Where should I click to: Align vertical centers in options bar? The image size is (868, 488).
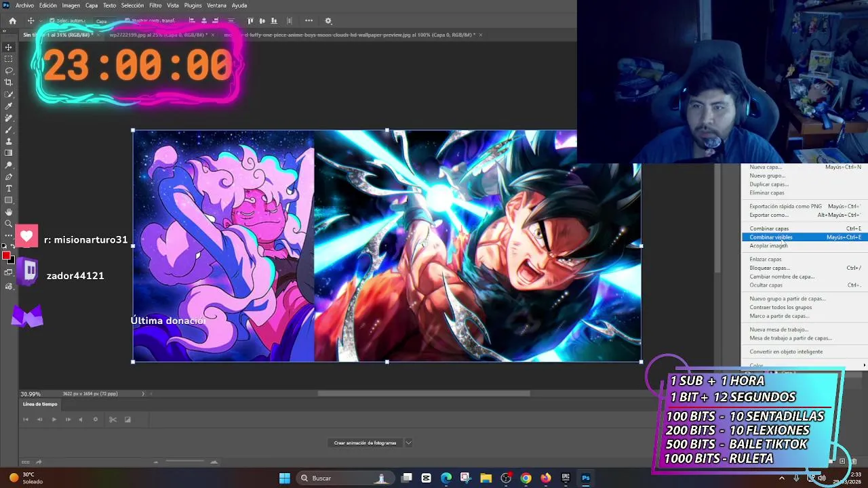point(262,21)
